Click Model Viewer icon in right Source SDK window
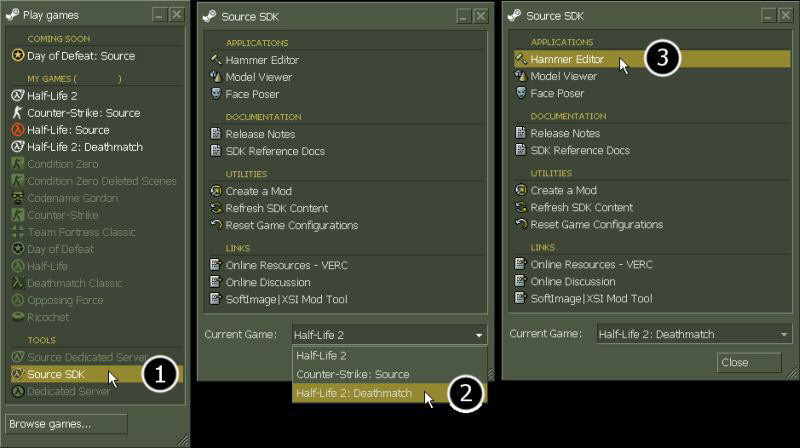This screenshot has width=800, height=448. 520,76
